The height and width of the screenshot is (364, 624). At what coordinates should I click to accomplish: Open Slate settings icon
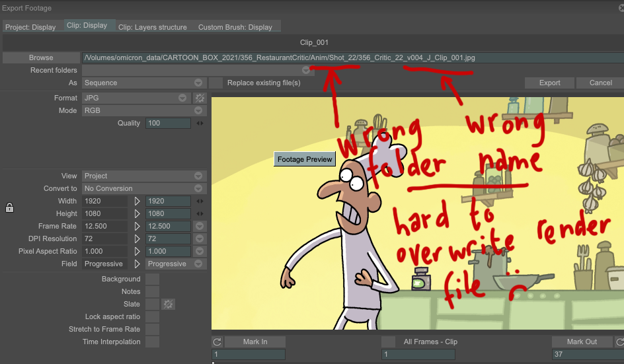click(169, 305)
